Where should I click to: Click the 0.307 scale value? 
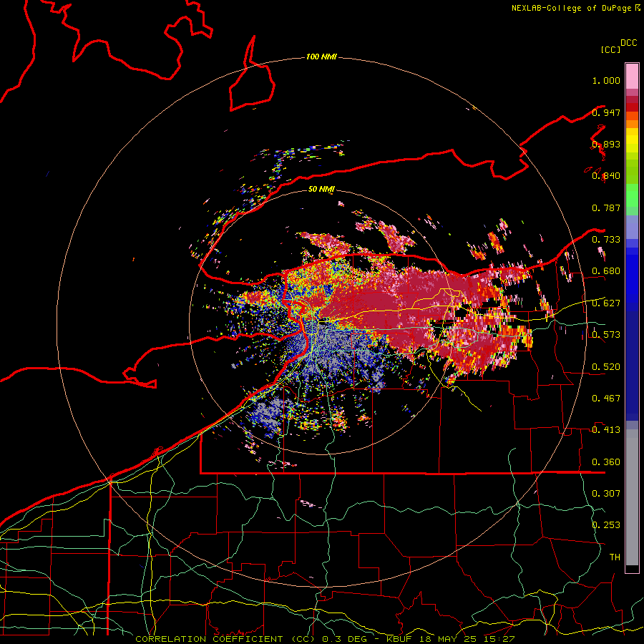tap(606, 493)
